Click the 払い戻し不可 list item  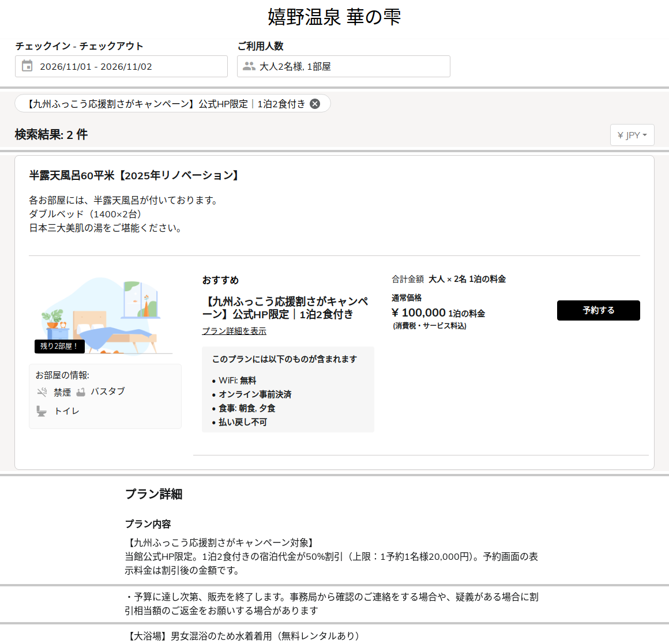click(x=242, y=422)
